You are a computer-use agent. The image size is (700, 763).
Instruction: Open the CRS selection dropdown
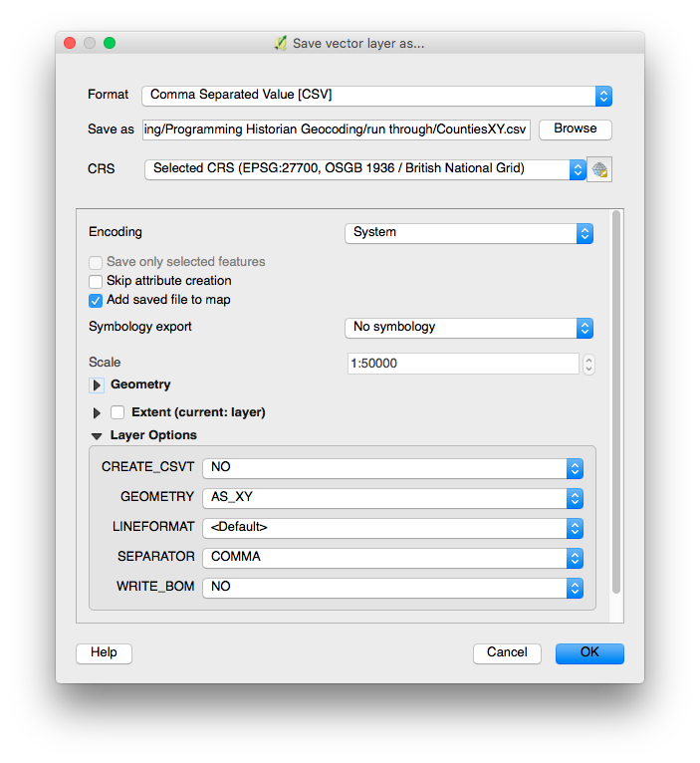tap(364, 169)
